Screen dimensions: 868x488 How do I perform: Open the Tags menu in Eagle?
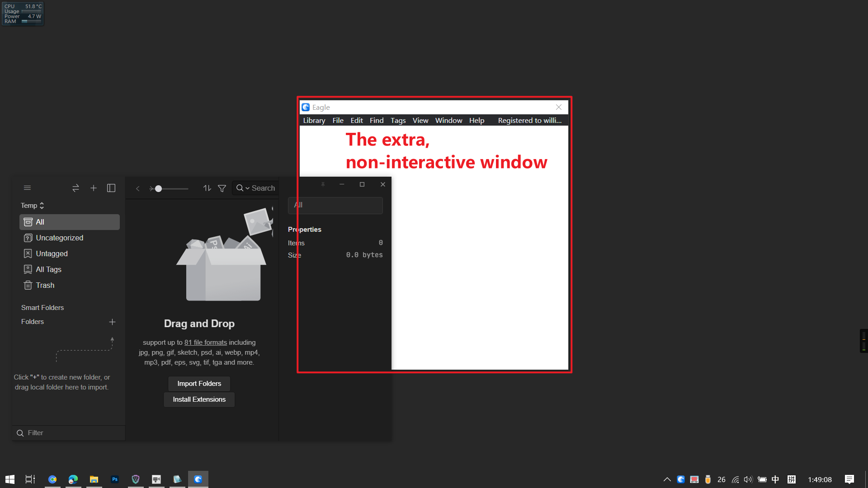coord(398,120)
